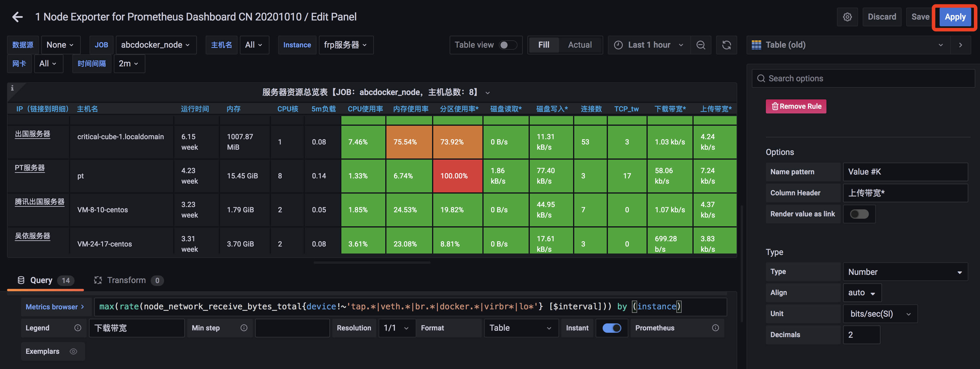Open the 网卡 All dropdown
Screen dimensions: 980x369
[48, 63]
